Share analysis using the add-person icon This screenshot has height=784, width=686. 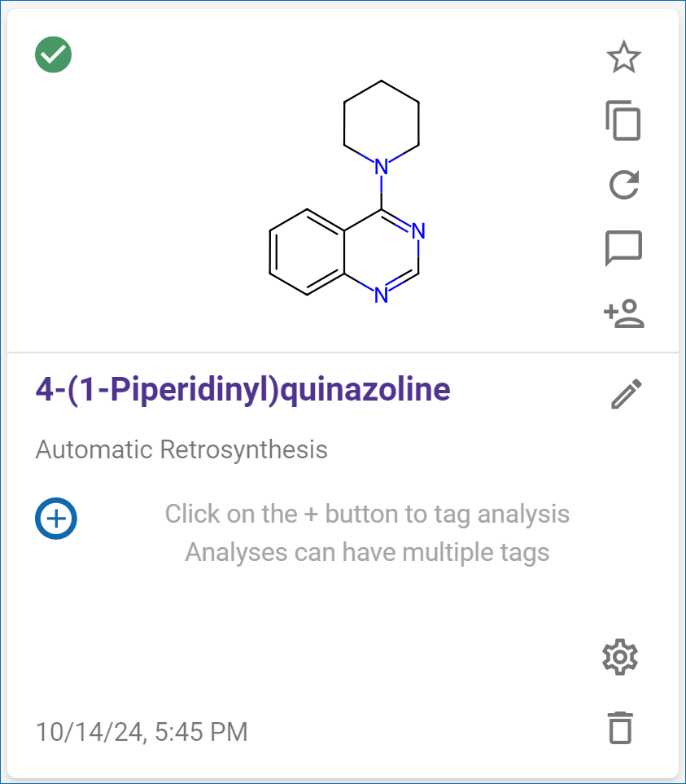[x=623, y=313]
